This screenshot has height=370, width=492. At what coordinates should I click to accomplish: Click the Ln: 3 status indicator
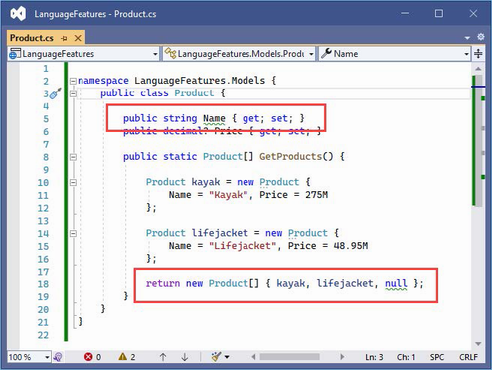click(374, 357)
